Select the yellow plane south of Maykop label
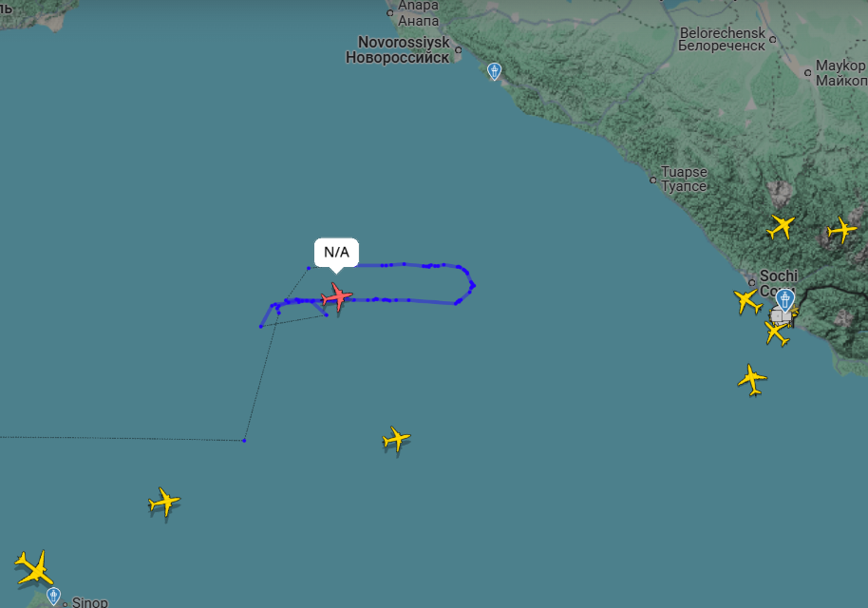 [x=841, y=229]
